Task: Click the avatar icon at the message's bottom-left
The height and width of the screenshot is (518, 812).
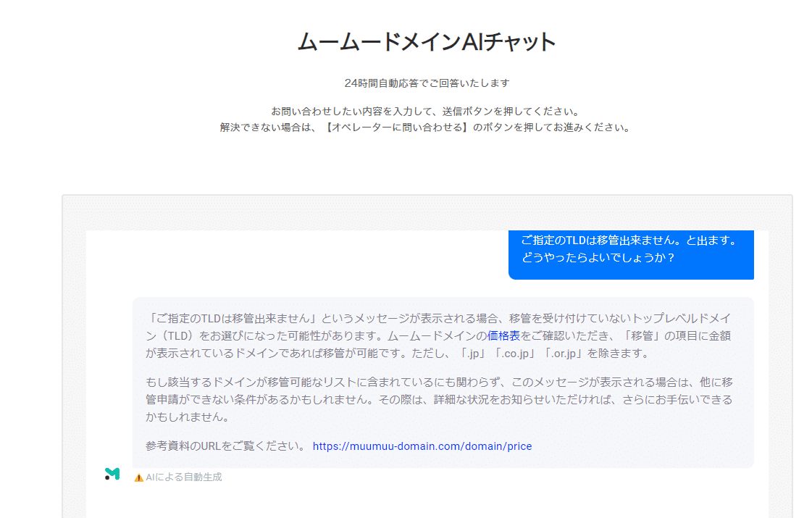Action: point(112,475)
